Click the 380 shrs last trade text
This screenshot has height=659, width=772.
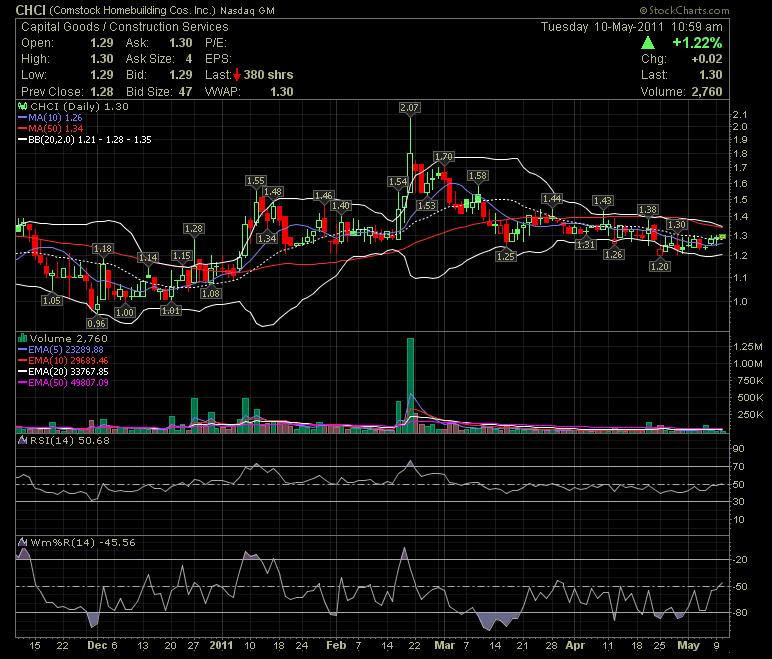268,75
